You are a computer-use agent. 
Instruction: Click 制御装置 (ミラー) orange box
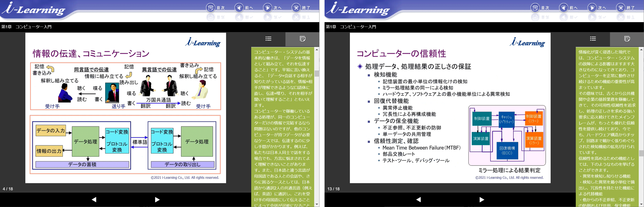tap(534, 118)
